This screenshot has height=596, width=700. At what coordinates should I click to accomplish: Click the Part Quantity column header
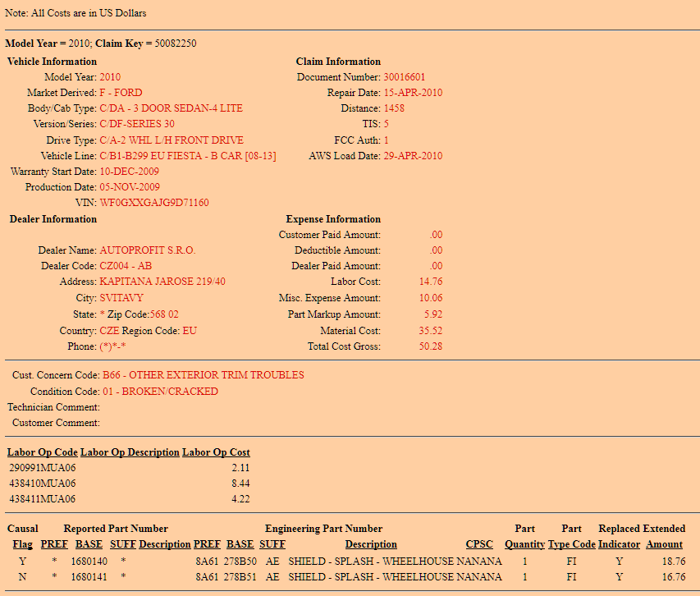524,544
